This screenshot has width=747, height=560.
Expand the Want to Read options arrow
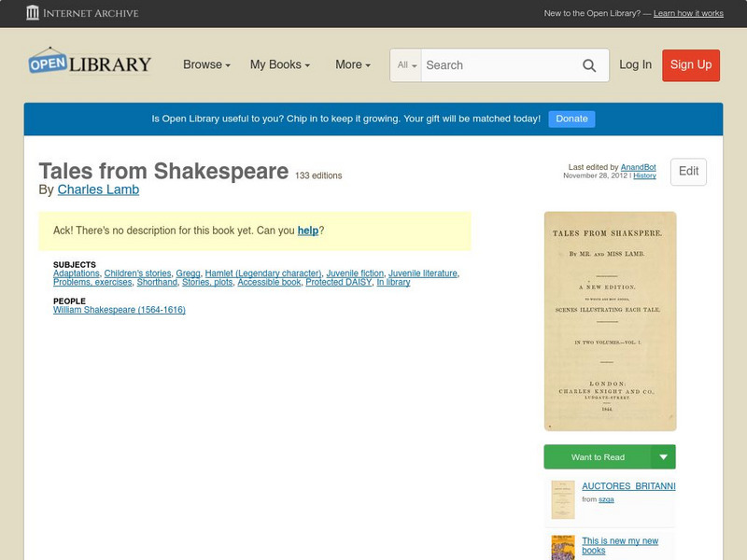(x=663, y=456)
